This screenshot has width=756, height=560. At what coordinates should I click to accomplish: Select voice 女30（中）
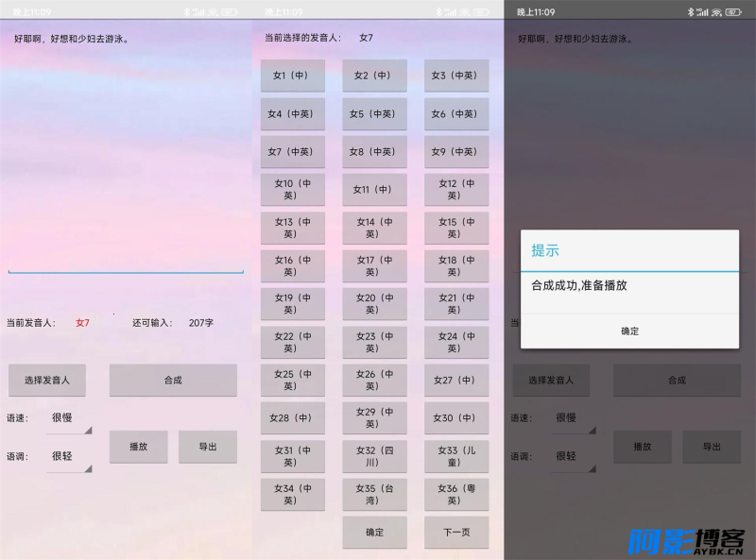point(456,418)
